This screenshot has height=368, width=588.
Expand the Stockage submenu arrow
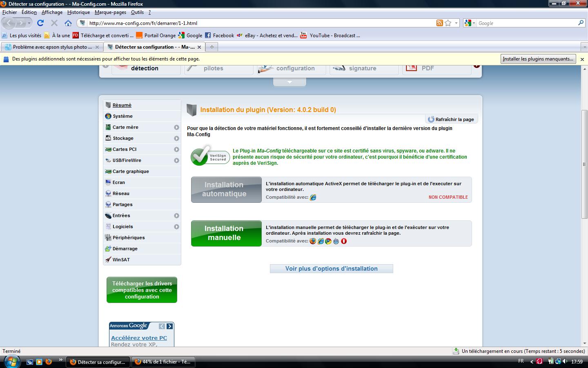(x=176, y=138)
